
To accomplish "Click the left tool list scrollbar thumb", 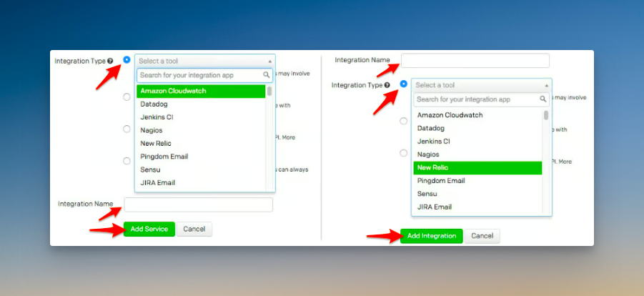I will pos(269,91).
